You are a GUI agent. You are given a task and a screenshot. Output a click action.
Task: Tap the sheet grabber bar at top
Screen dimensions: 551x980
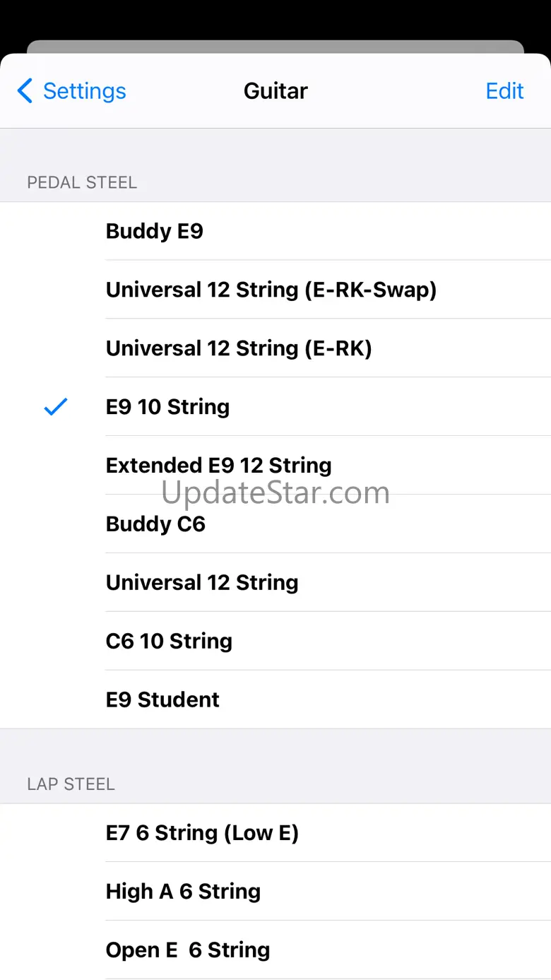[x=275, y=47]
